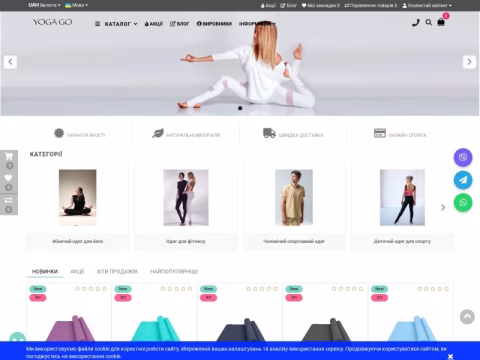Open the side panel cart icon
The height and width of the screenshot is (360, 480).
pos(9,157)
